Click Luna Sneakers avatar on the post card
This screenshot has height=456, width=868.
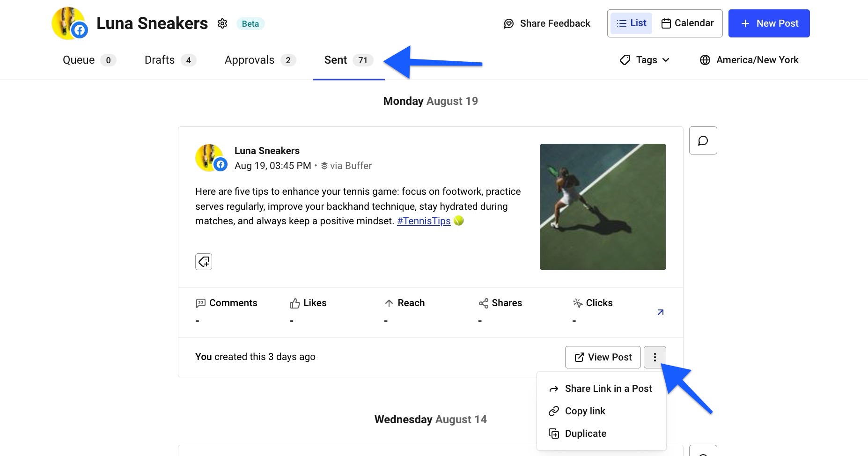[211, 158]
